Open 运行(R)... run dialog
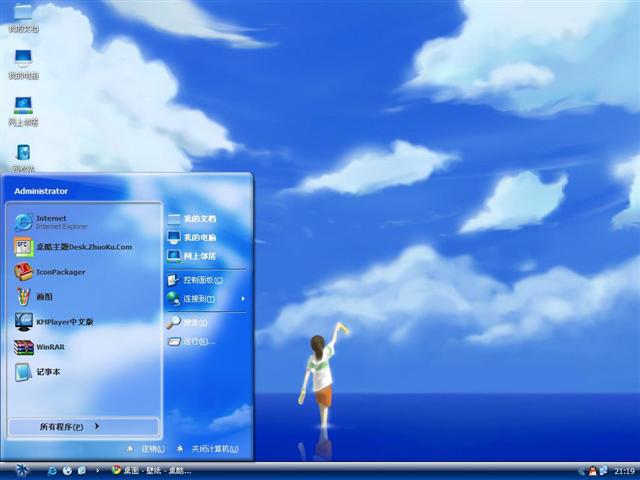The width and height of the screenshot is (640, 480). [191, 341]
